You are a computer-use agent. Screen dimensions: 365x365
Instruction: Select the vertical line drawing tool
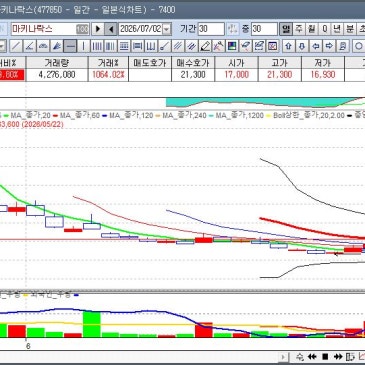[x=83, y=46]
